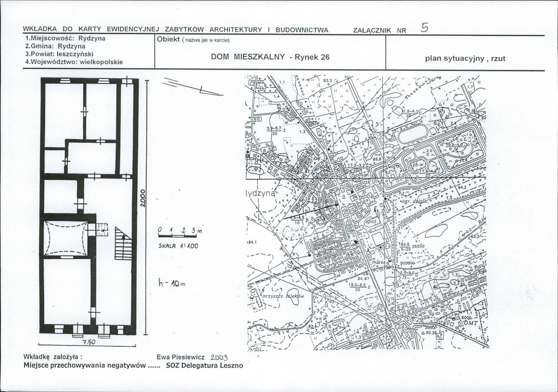Click the handwritten note 'h - 10 m'
The image size is (558, 392).
(172, 283)
